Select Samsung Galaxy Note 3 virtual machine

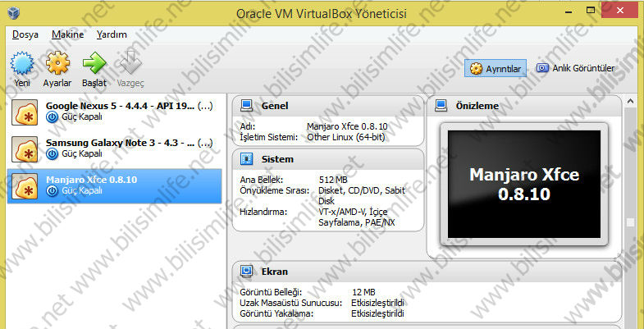[x=115, y=149]
